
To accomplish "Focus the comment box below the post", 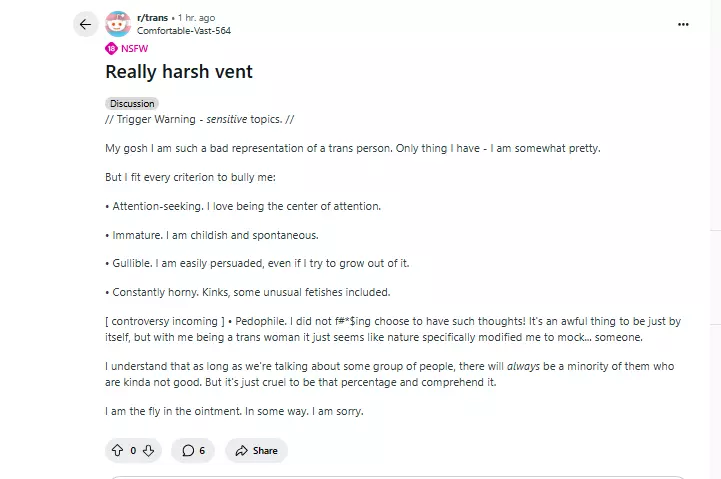I will (400, 476).
